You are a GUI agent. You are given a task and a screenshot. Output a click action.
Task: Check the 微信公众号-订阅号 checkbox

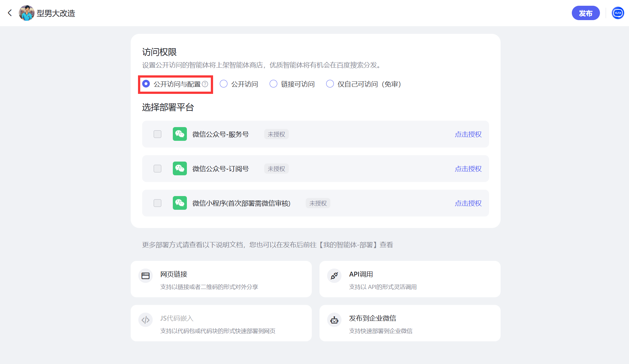157,169
